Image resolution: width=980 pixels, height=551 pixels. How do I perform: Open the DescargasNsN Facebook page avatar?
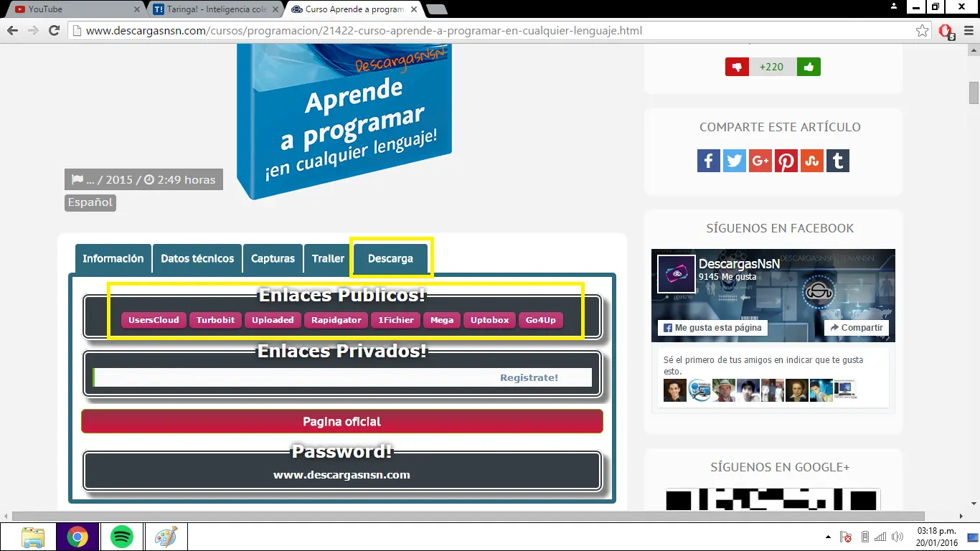click(677, 274)
